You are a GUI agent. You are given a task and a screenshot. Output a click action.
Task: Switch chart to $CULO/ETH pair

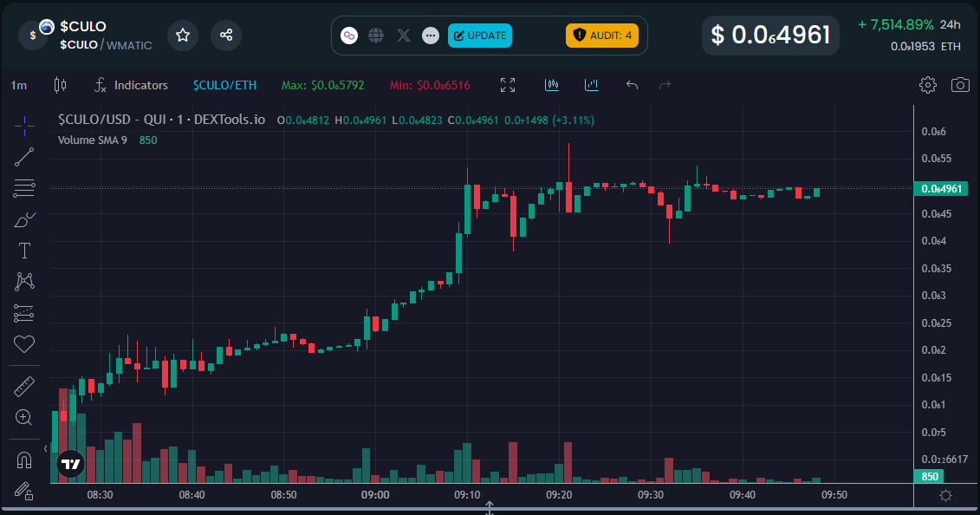coord(224,85)
